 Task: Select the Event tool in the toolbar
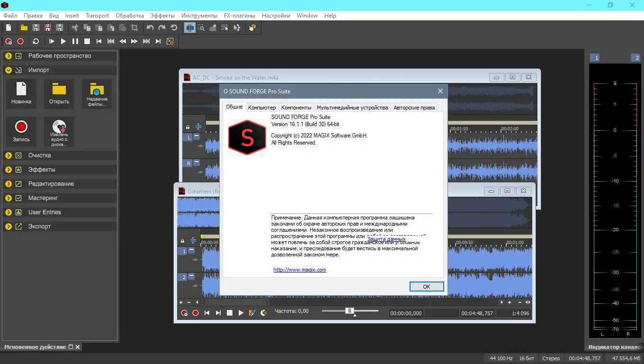pyautogui.click(x=225, y=28)
